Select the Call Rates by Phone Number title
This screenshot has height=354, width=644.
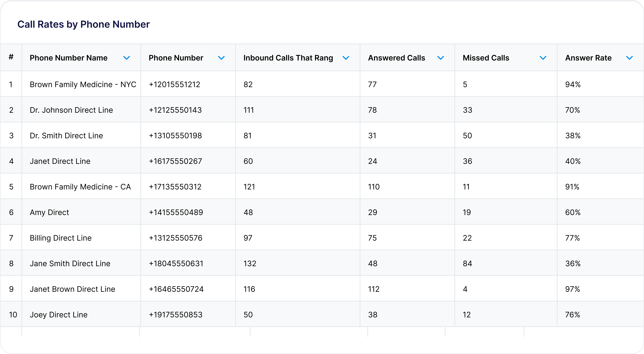pyautogui.click(x=84, y=24)
